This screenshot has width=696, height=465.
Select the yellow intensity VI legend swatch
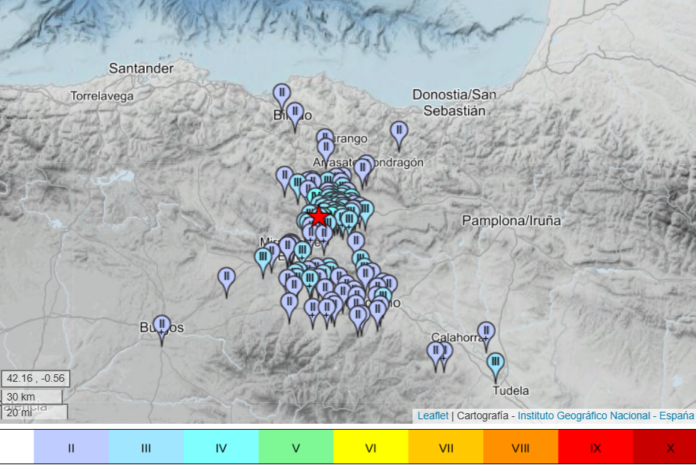[371, 448]
